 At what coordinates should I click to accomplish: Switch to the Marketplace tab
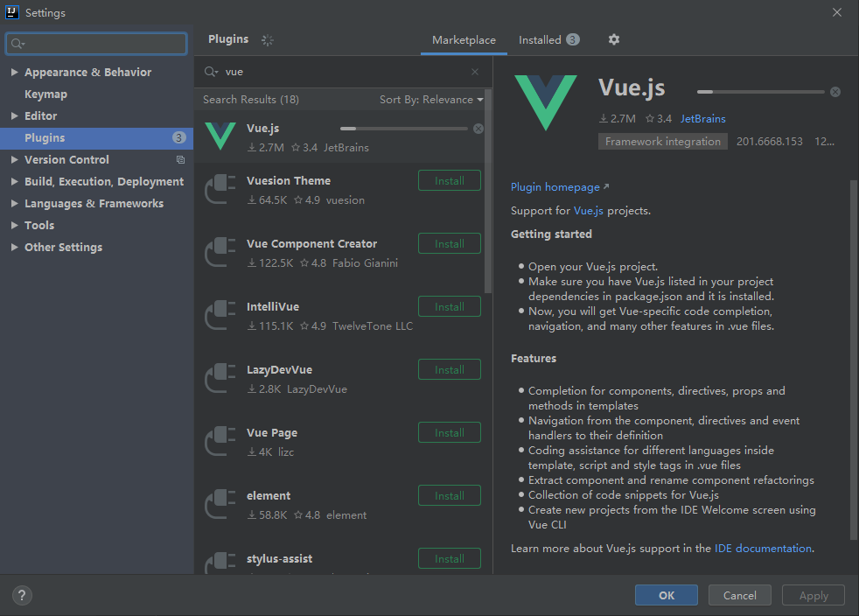464,40
